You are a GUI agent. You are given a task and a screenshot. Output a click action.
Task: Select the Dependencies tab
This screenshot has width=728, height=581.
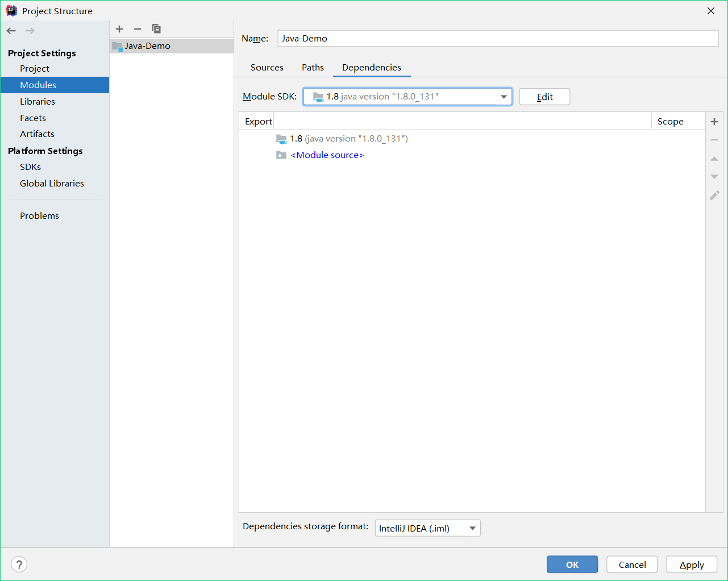tap(372, 67)
